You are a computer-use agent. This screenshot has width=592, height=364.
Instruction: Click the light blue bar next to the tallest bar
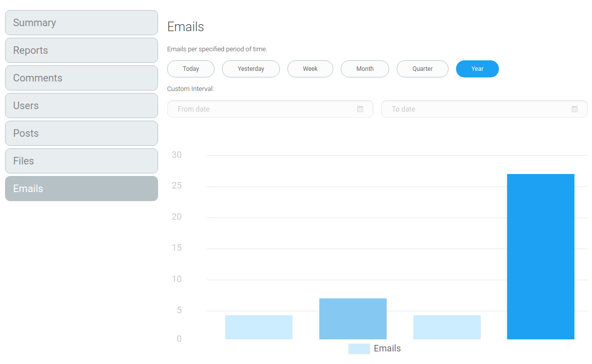click(x=447, y=327)
